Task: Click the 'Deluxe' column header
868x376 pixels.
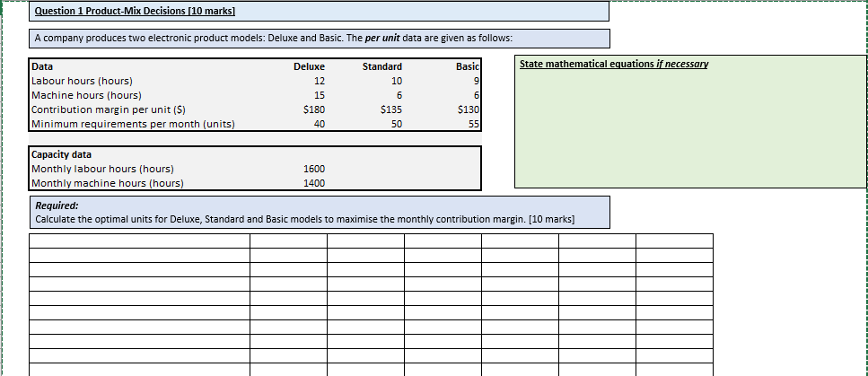Action: [309, 66]
